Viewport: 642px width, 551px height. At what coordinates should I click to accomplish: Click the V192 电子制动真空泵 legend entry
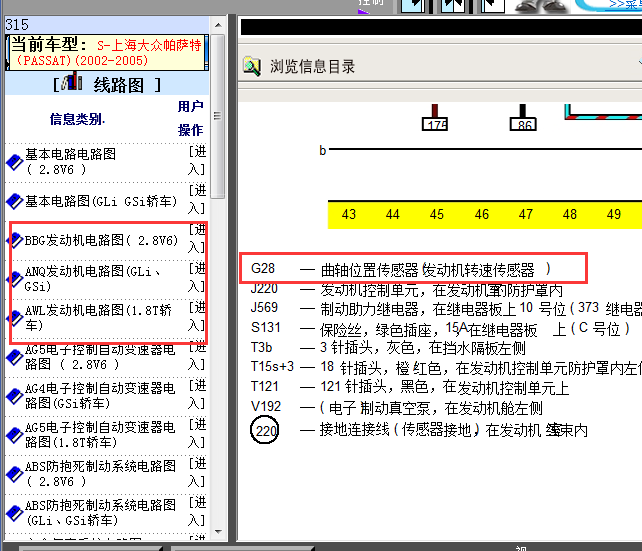tap(396, 407)
